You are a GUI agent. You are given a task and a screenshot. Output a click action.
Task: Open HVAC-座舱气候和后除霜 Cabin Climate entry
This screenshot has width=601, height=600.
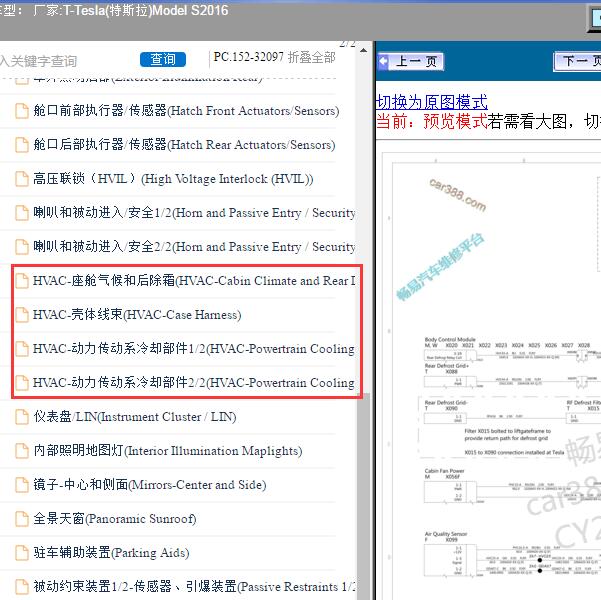[194, 281]
